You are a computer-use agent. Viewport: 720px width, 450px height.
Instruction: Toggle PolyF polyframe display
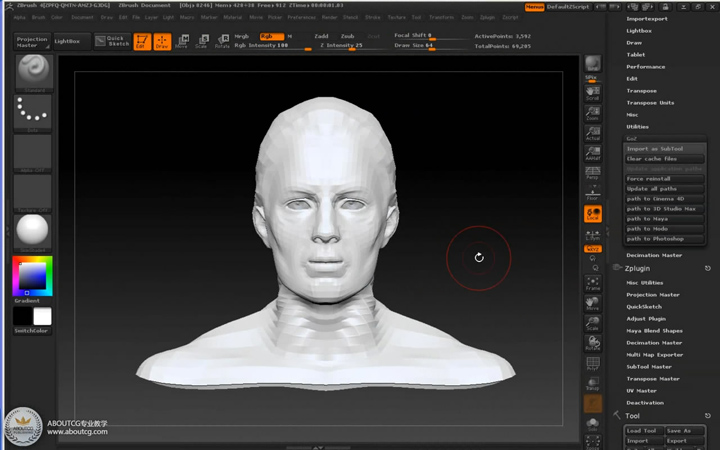[593, 364]
